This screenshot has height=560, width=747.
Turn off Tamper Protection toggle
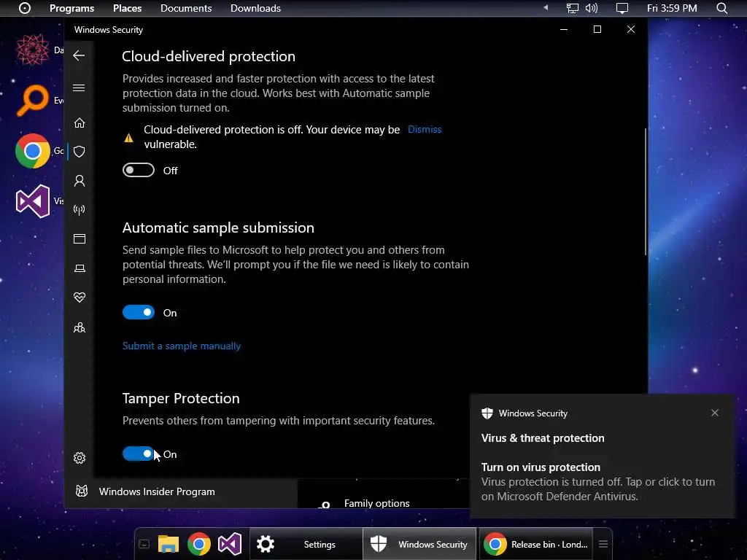click(139, 454)
